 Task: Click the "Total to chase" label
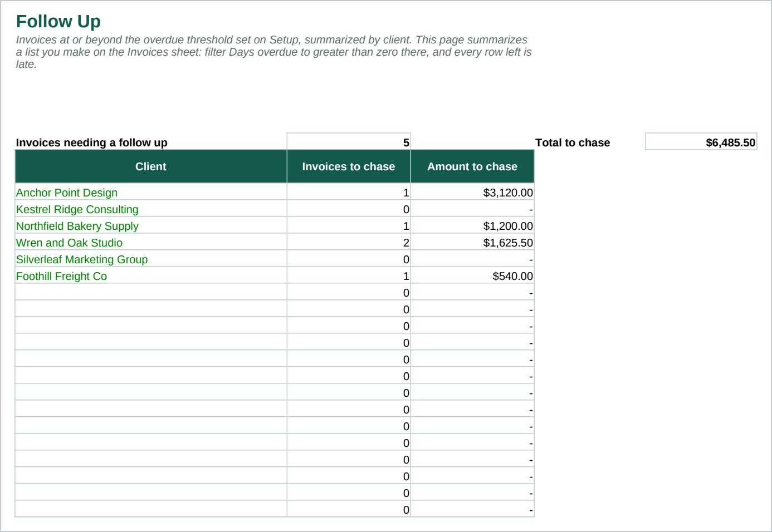pos(573,142)
